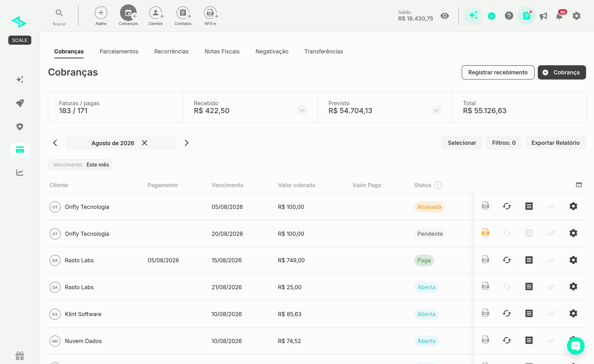
Task: Click the orange NF icon in Pendente row
Action: [x=485, y=232]
